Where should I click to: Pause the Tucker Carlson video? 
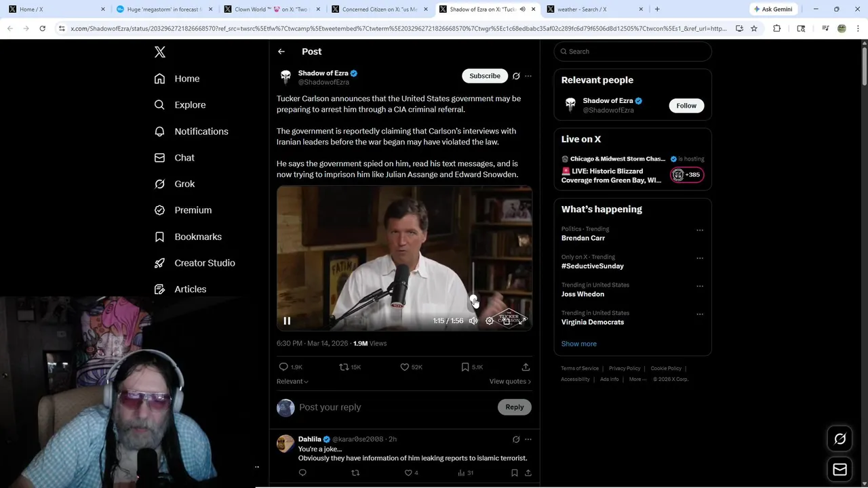pyautogui.click(x=287, y=321)
